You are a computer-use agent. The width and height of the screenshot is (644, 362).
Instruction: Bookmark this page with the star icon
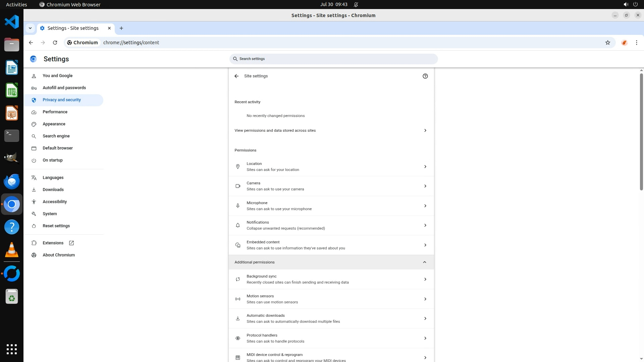[607, 43]
